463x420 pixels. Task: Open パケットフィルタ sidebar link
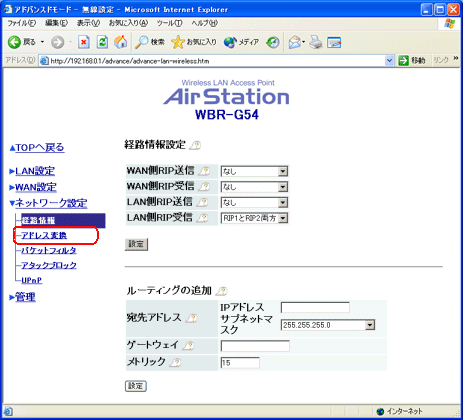pyautogui.click(x=49, y=250)
